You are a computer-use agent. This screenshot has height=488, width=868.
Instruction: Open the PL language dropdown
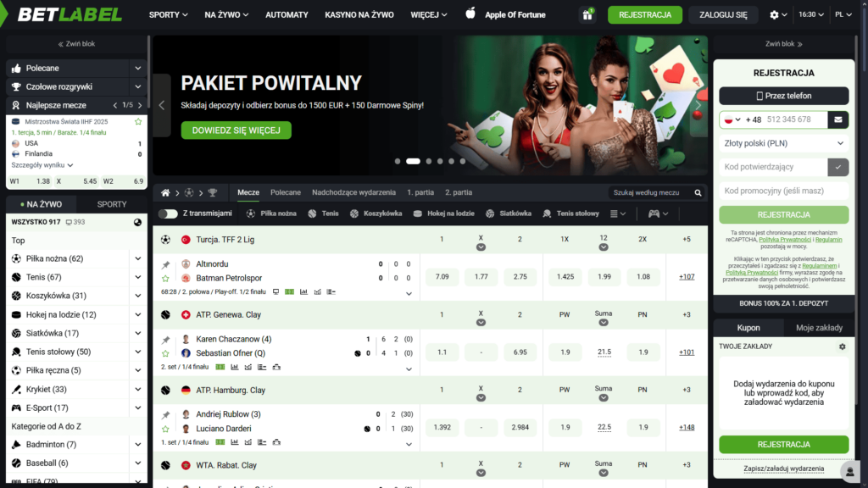tap(843, 14)
